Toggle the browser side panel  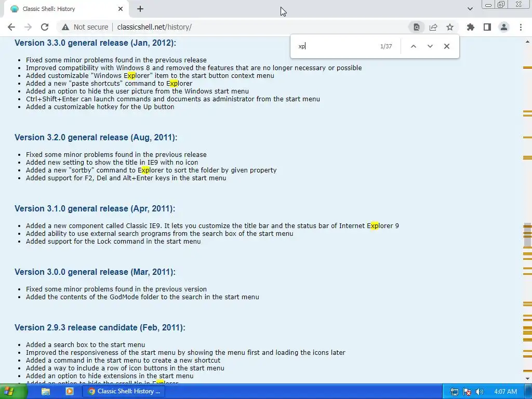tap(487, 27)
